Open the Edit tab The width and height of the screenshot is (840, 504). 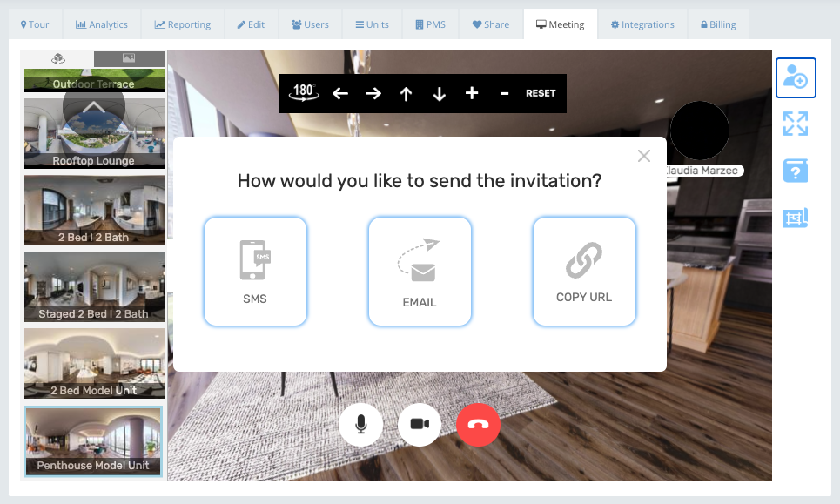tap(251, 24)
